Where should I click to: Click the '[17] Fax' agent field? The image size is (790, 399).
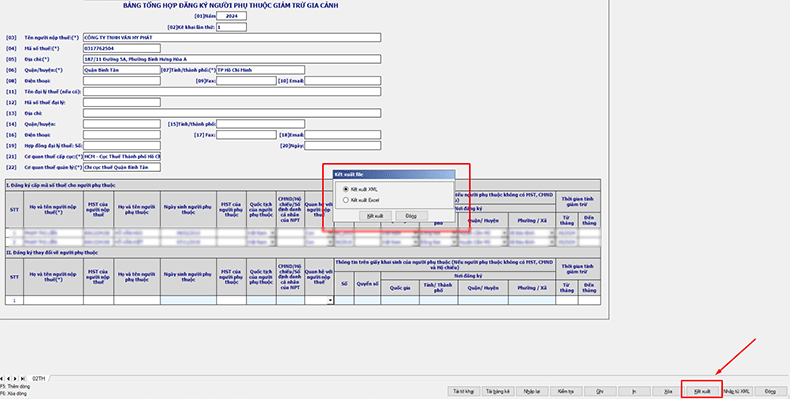click(x=246, y=135)
